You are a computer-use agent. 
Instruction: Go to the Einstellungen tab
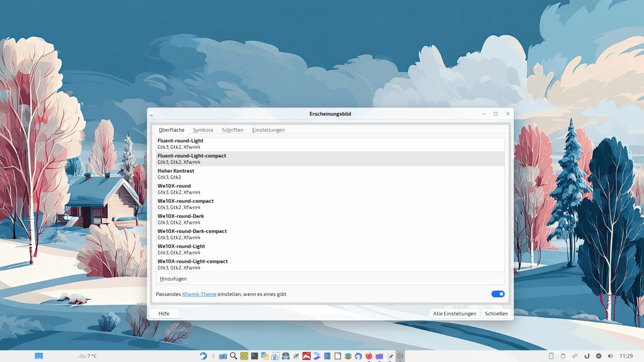268,130
